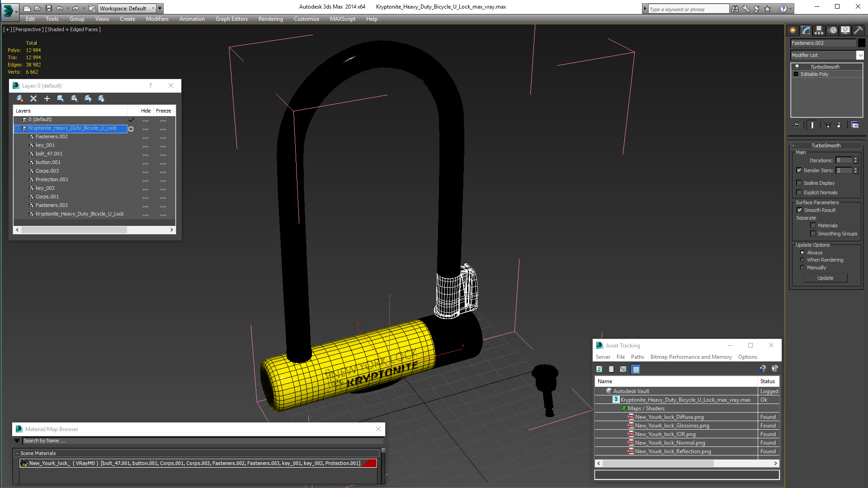Image resolution: width=868 pixels, height=488 pixels.
Task: Click the Save File floppy icon
Action: click(x=49, y=8)
